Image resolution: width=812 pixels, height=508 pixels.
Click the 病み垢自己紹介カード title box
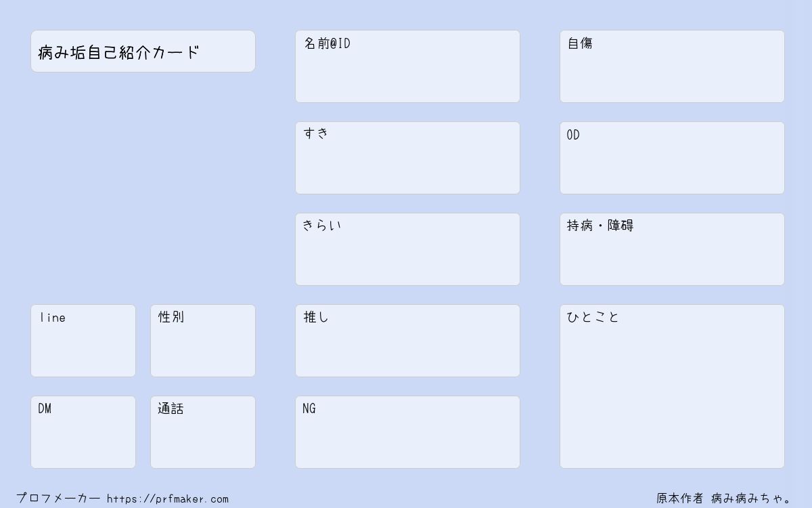[143, 51]
